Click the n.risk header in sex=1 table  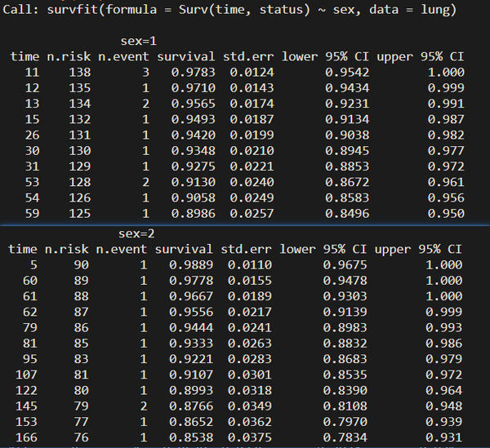[69, 56]
